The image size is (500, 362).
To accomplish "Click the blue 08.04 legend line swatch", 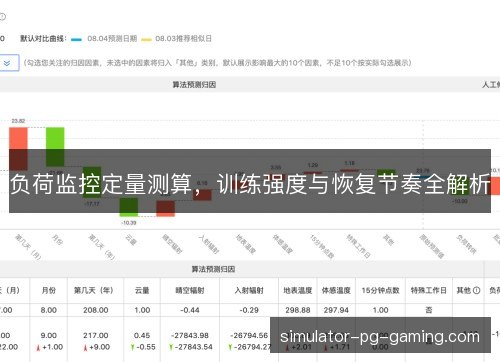I will click(x=76, y=40).
